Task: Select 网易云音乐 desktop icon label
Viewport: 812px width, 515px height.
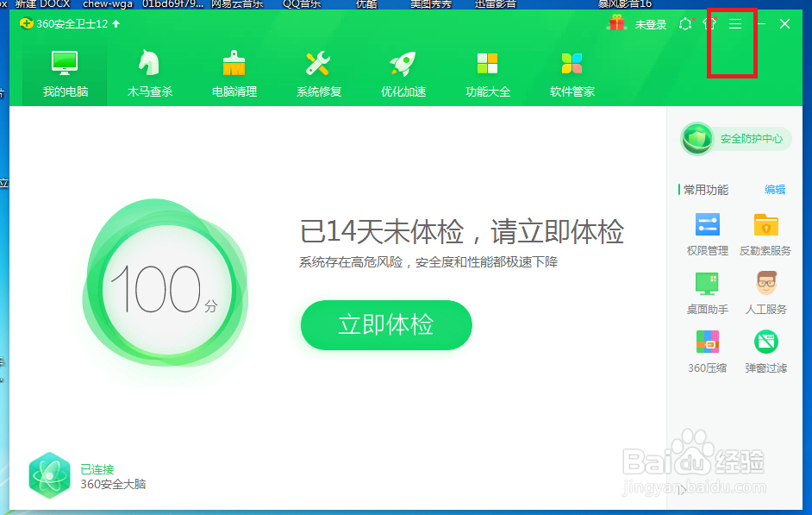Action: 237,4
